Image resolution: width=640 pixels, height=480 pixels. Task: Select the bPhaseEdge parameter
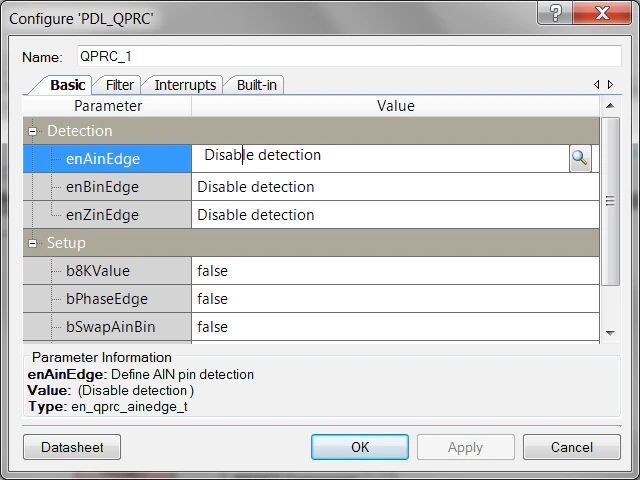[x=107, y=299]
